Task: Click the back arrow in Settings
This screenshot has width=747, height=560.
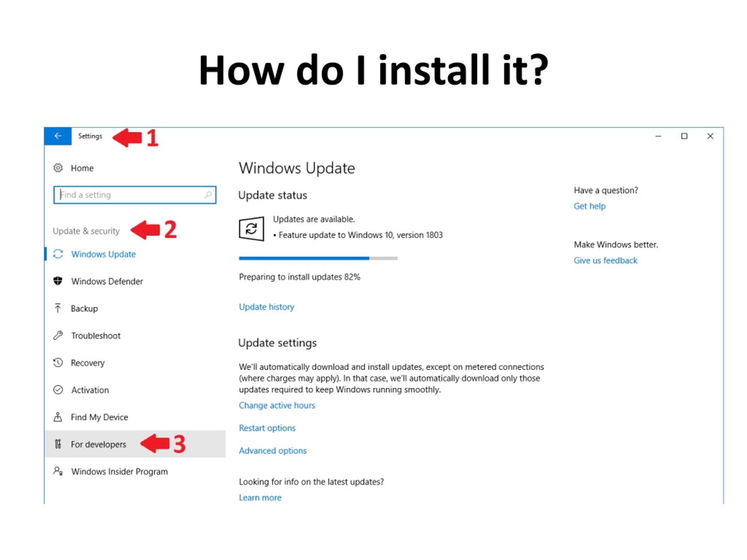Action: click(x=58, y=136)
